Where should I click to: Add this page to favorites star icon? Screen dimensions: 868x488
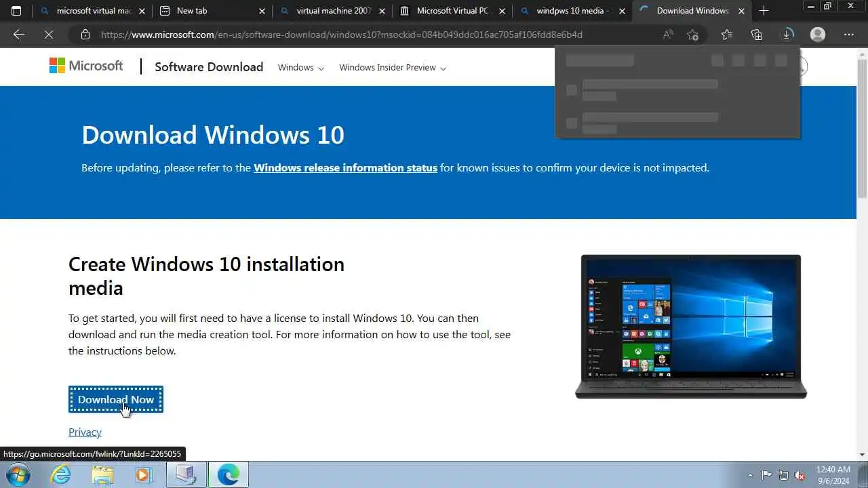692,35
